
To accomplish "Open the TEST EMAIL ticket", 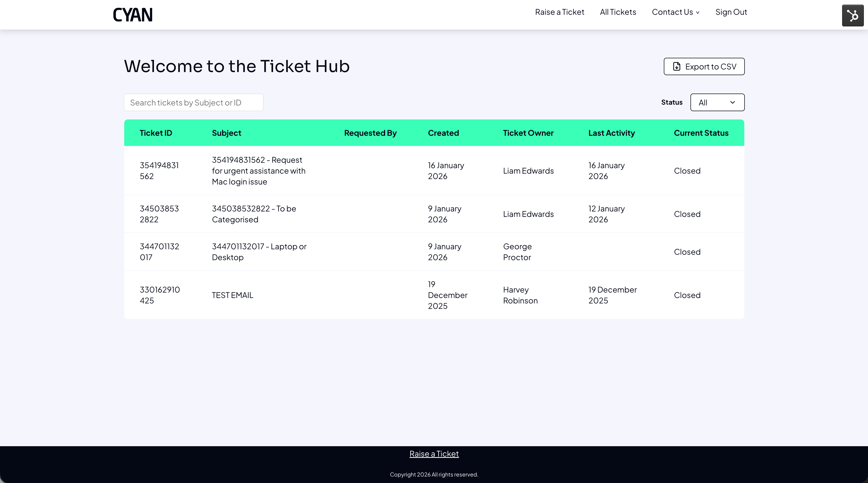I will click(232, 295).
